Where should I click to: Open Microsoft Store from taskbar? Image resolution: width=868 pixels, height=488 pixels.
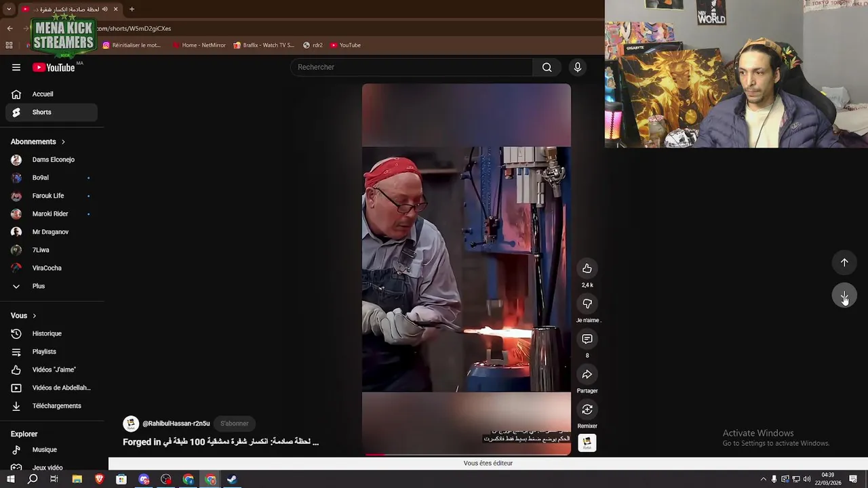(121, 479)
